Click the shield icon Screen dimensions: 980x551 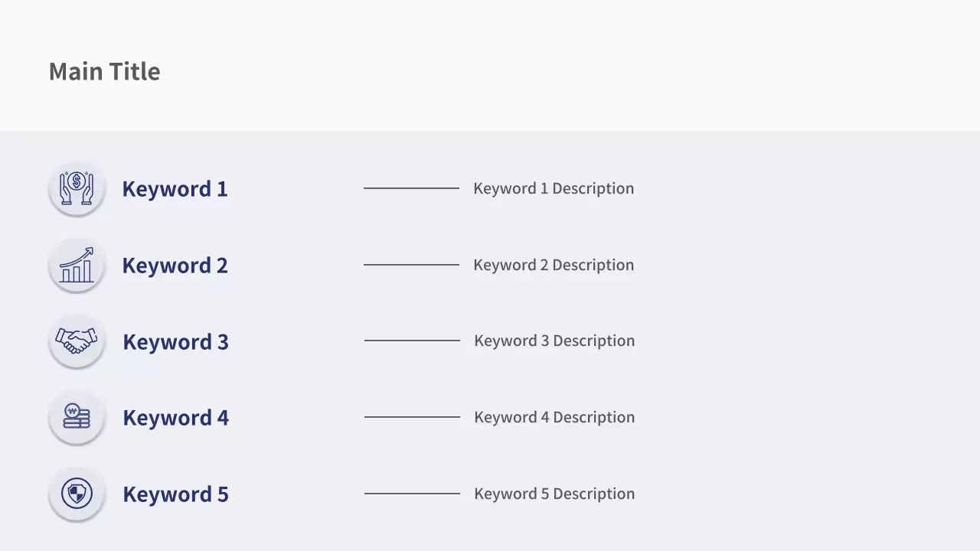tap(77, 494)
